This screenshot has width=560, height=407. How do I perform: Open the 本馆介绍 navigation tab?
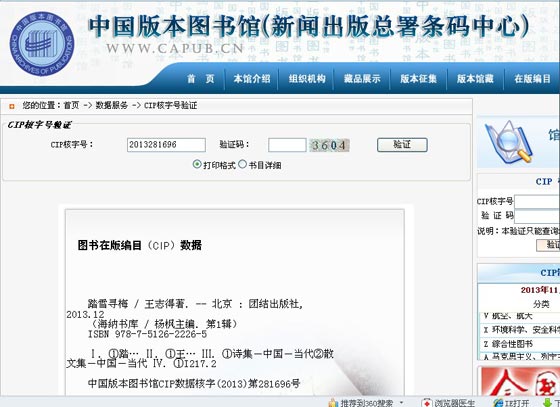(251, 79)
